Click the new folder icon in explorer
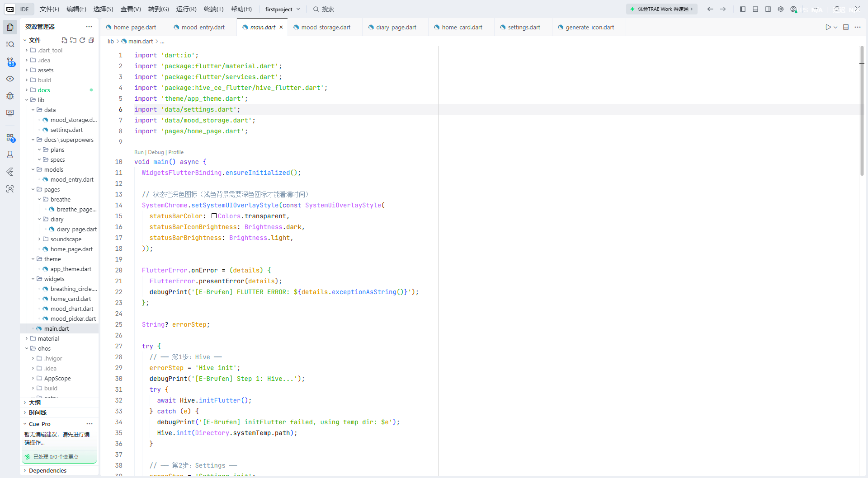 [73, 40]
